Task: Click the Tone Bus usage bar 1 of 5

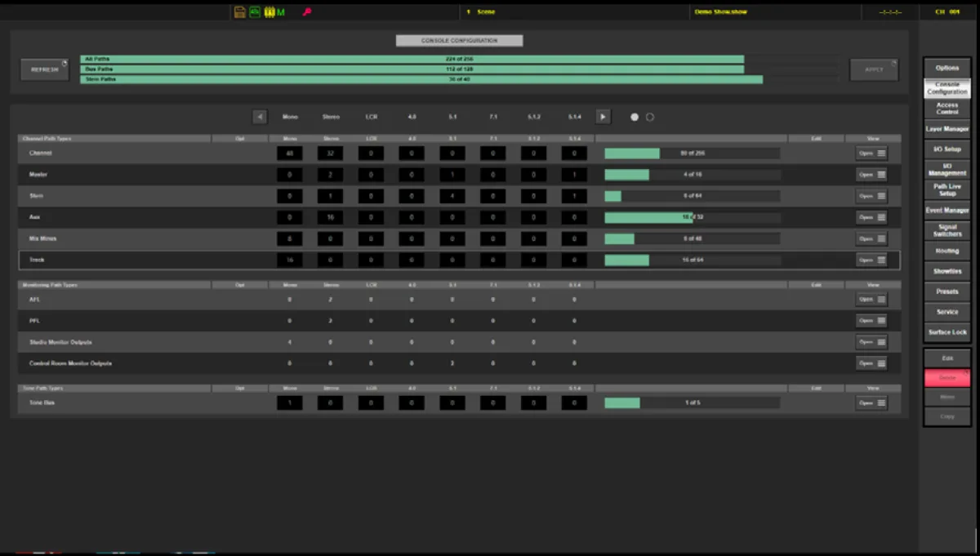Action: (x=692, y=403)
